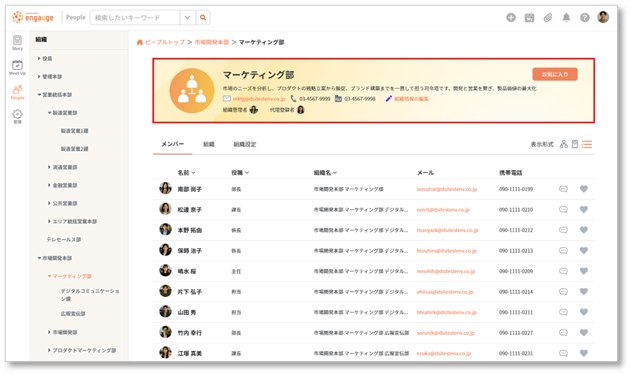Expand the 流通営業部 tree node
This screenshot has height=375, width=631.
click(49, 167)
